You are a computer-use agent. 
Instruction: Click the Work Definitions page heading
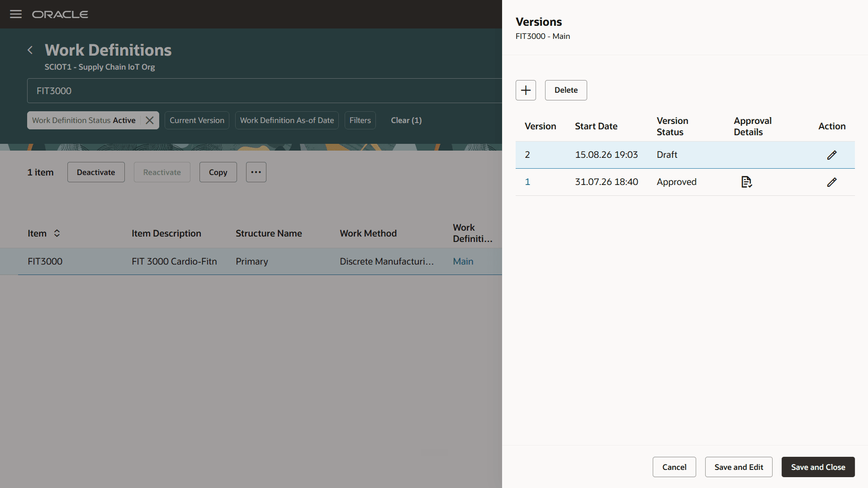[x=108, y=50]
